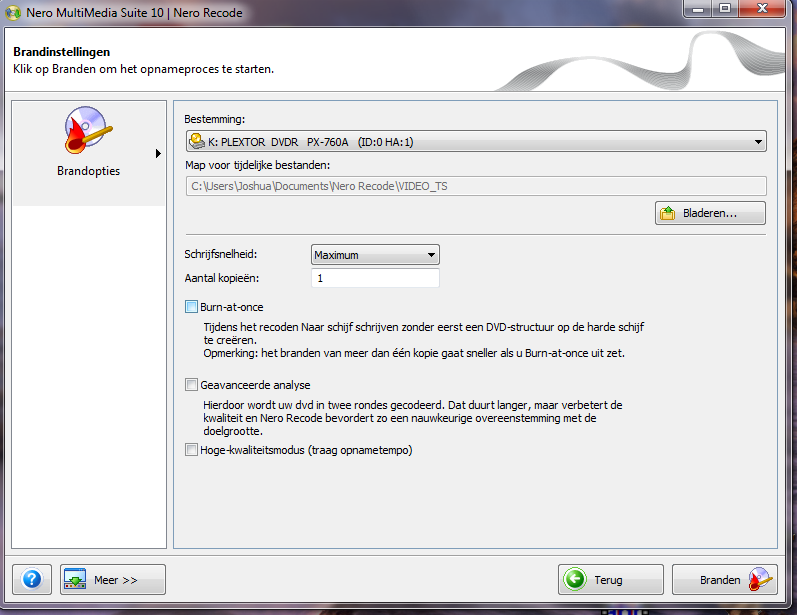Browse for folder with Bladeren button
The image size is (797, 615).
click(710, 213)
